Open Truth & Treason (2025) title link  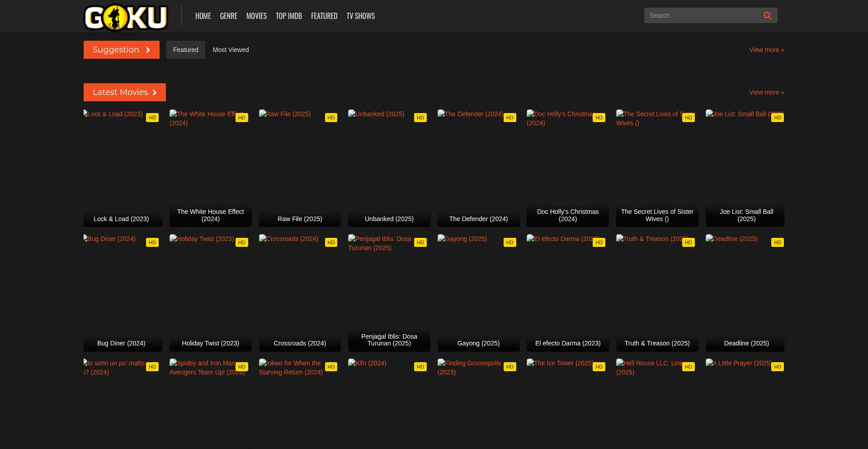click(657, 343)
